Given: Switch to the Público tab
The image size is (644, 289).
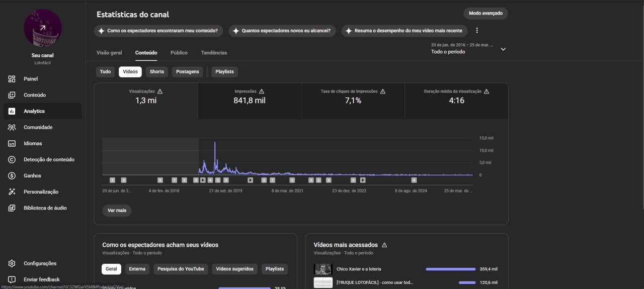Looking at the screenshot, I should point(179,53).
